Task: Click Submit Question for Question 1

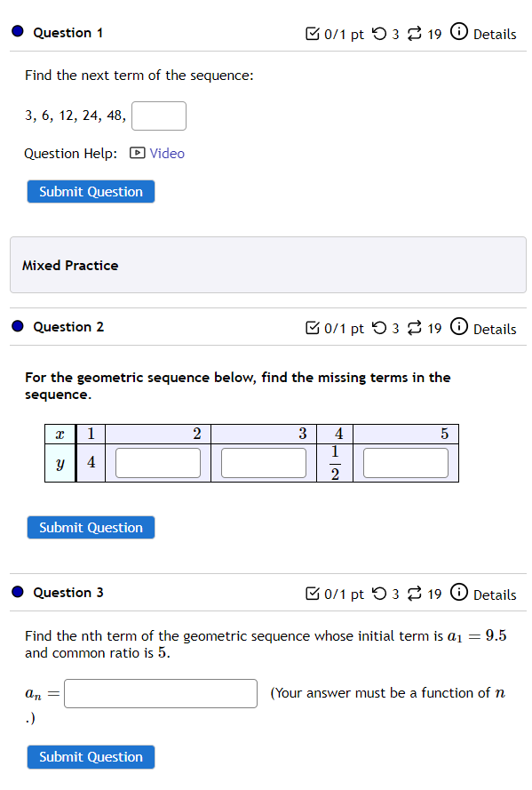Action: [x=90, y=191]
